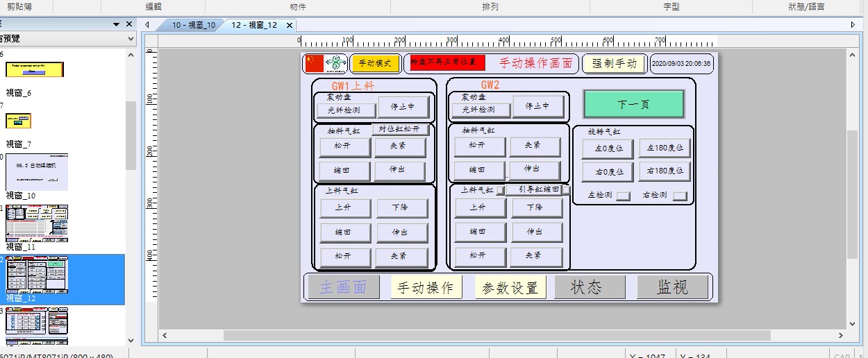
Task: Toggle the 左检测 indicator lamp
Action: 624,196
